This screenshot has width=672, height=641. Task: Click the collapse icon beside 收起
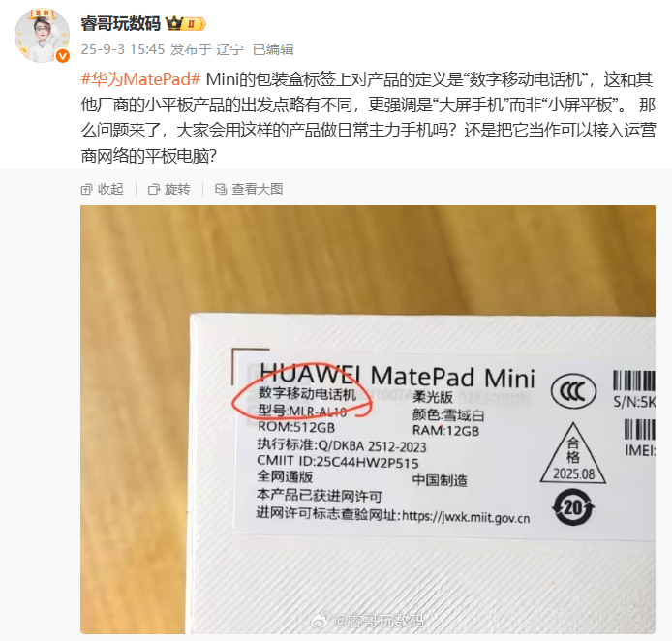86,190
